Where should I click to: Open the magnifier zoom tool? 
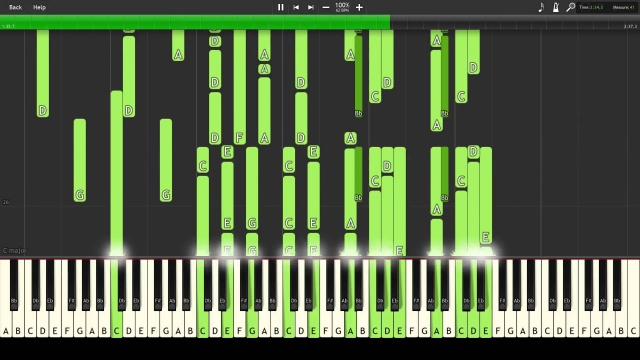[x=570, y=7]
